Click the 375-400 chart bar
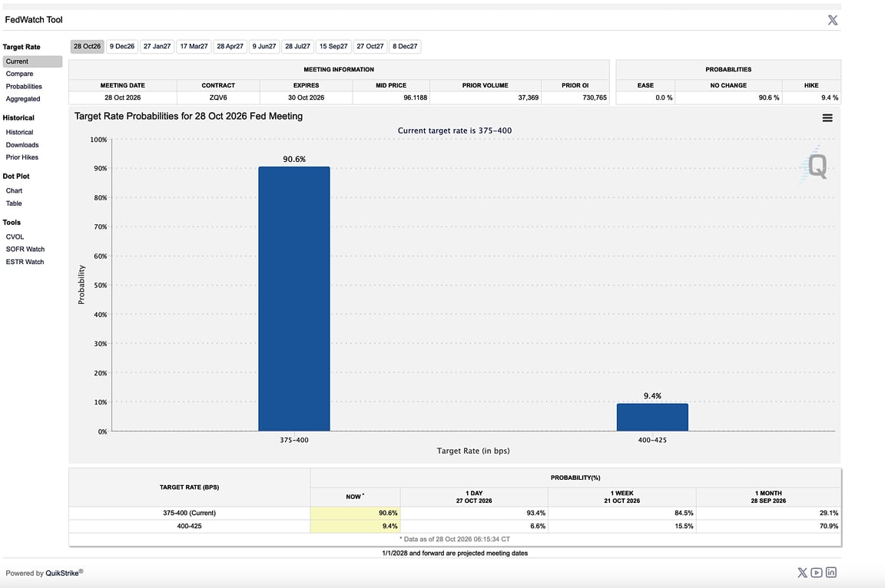Screen dimensions: 885x588 (x=294, y=299)
